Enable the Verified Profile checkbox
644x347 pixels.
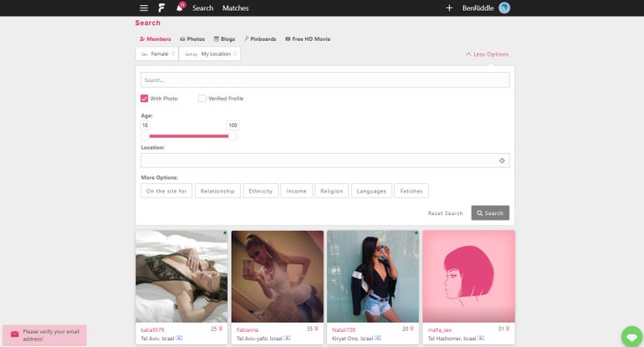tap(202, 99)
